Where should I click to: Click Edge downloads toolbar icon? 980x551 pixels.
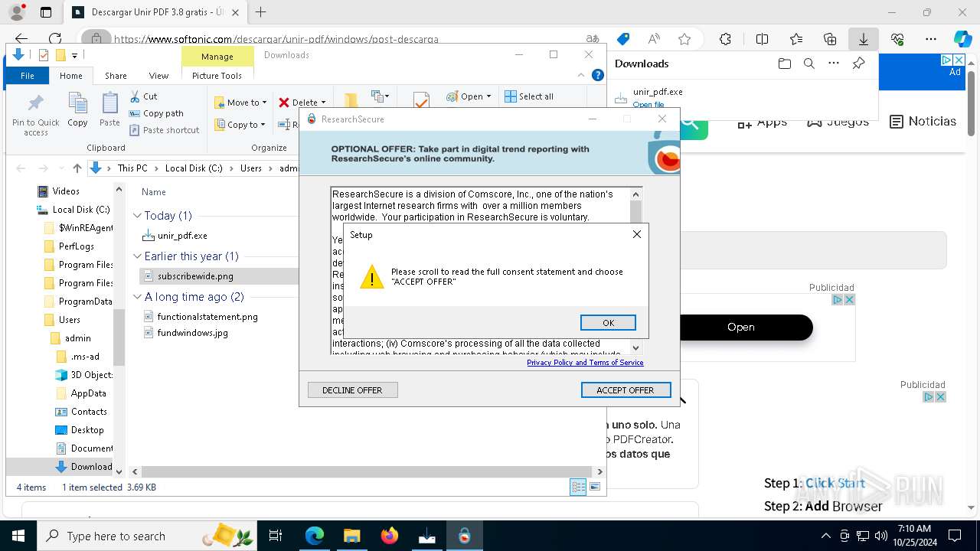point(863,39)
